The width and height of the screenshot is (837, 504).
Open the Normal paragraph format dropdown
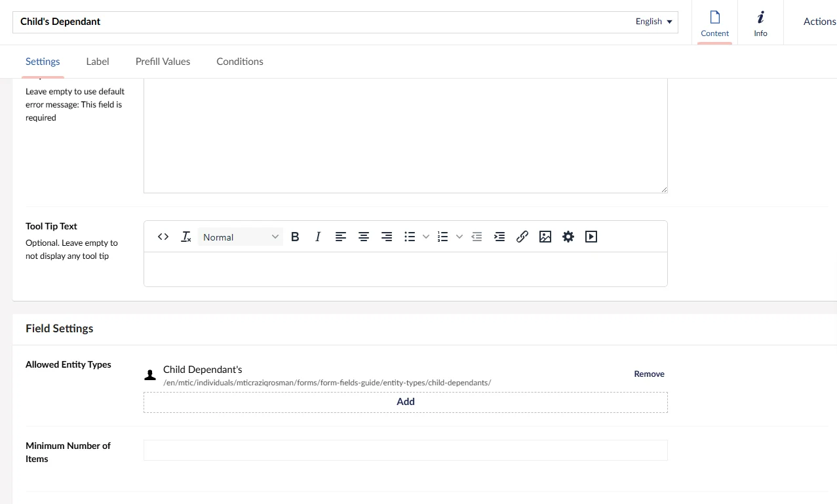241,237
